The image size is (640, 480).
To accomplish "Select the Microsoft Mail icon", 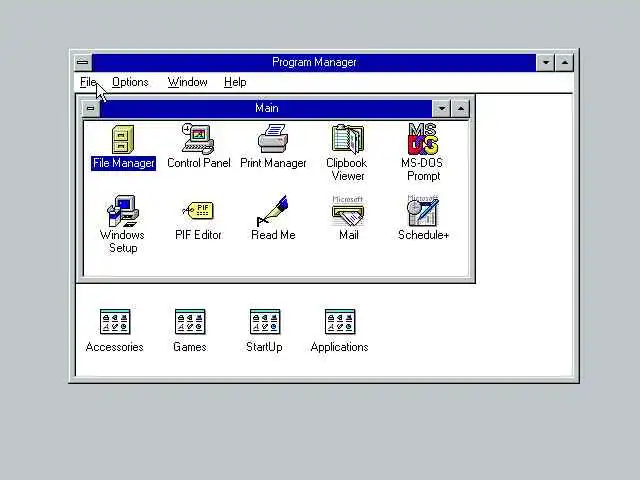I will click(x=348, y=211).
